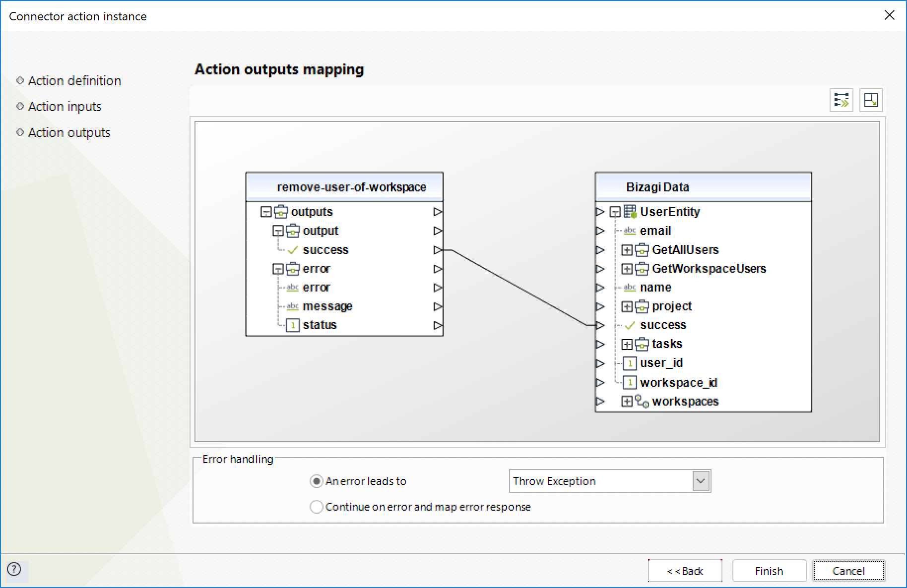The height and width of the screenshot is (588, 907).
Task: Expand the GetWorkspaceUsers node
Action: coord(627,269)
